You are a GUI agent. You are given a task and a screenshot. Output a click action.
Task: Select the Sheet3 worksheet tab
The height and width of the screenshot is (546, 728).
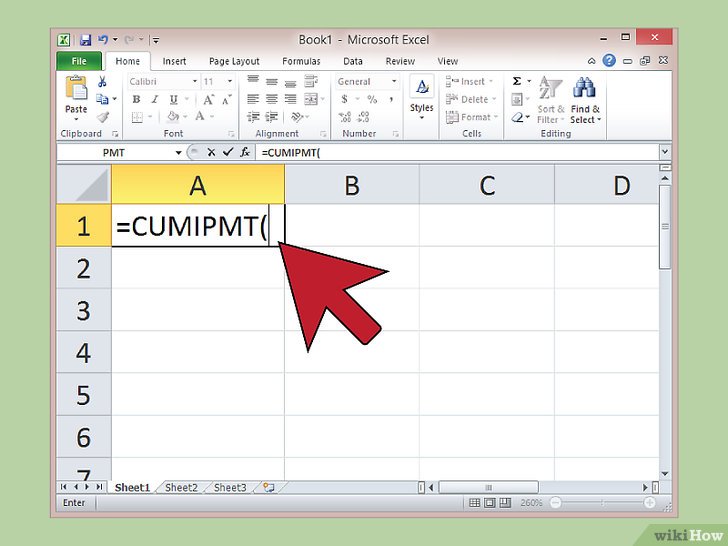(x=230, y=488)
